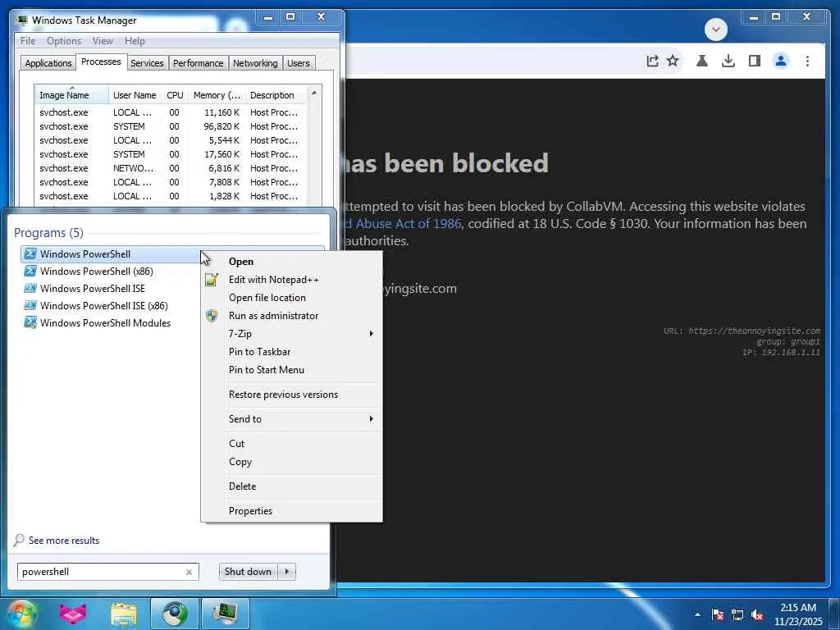The width and height of the screenshot is (840, 630).
Task: Click the Action Center flag tray icon
Action: click(x=717, y=614)
